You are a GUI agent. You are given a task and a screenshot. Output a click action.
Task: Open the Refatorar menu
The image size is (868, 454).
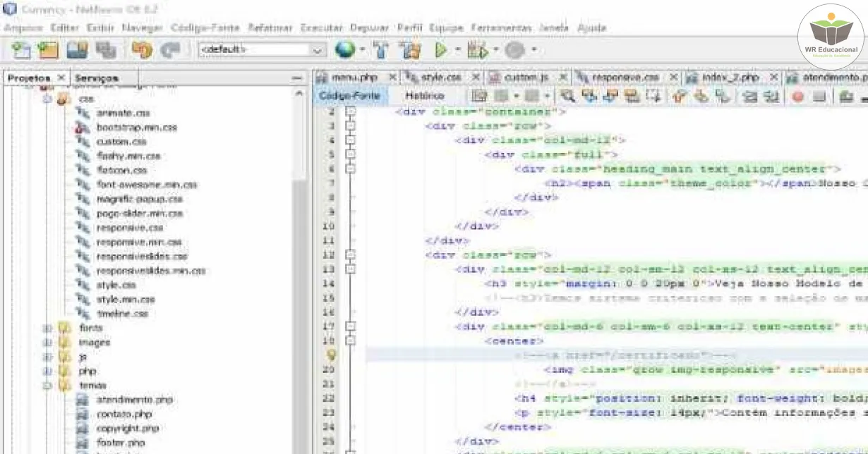[x=270, y=28]
